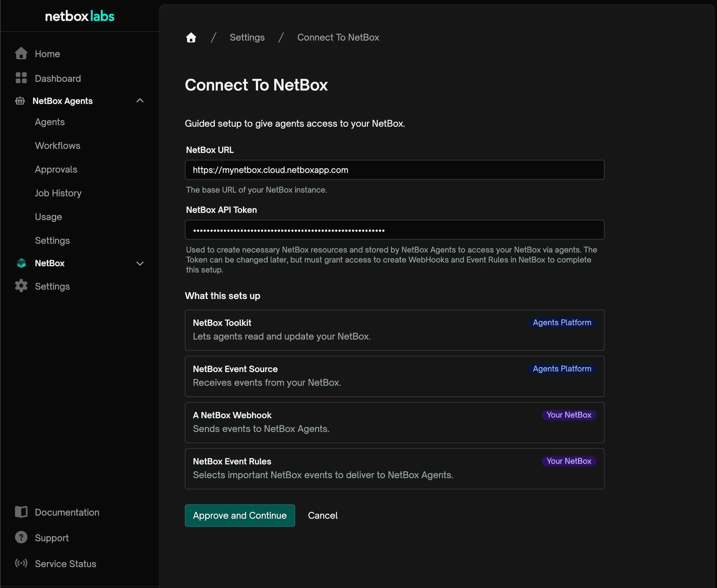The width and height of the screenshot is (717, 588).
Task: Click the NetBox Toolkit card title
Action: click(222, 323)
